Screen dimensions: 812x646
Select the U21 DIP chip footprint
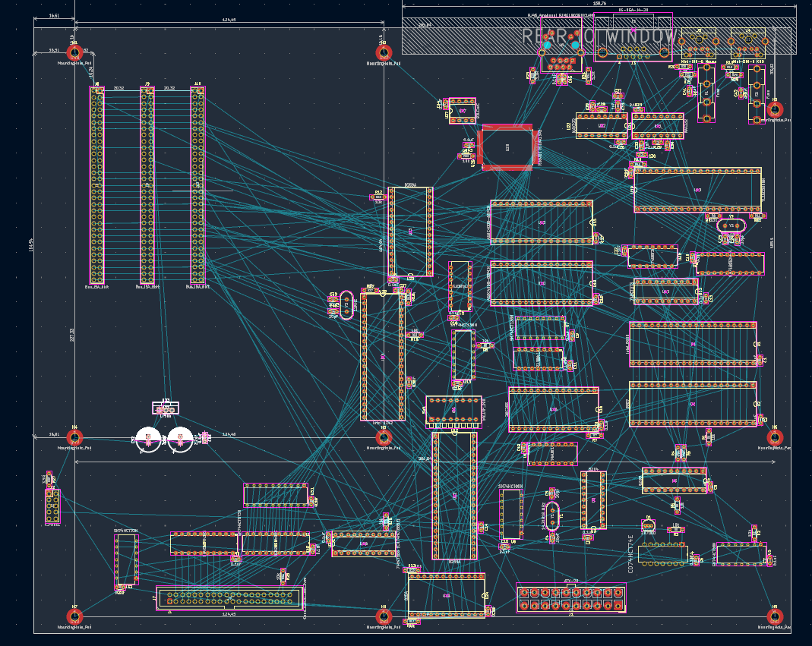pos(658,126)
